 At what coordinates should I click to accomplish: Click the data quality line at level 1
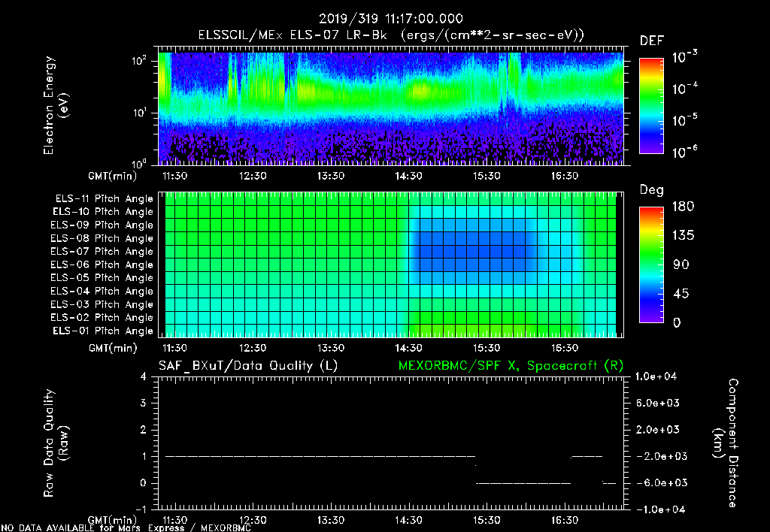(320, 456)
